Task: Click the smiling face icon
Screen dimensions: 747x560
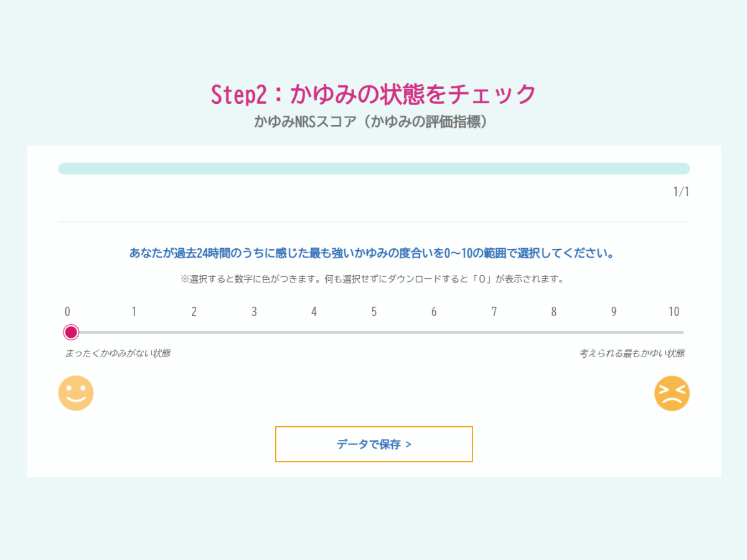Action: [76, 393]
